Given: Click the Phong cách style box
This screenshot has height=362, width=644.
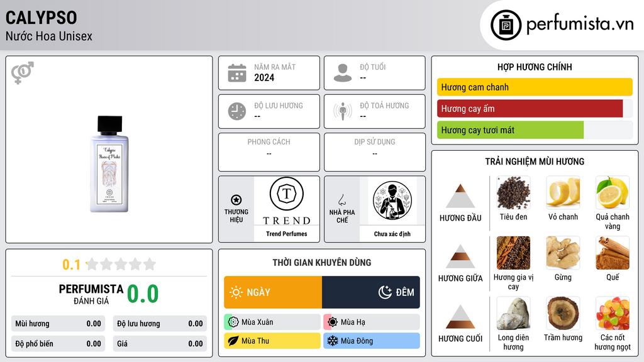Looking at the screenshot, I should click(x=269, y=152).
